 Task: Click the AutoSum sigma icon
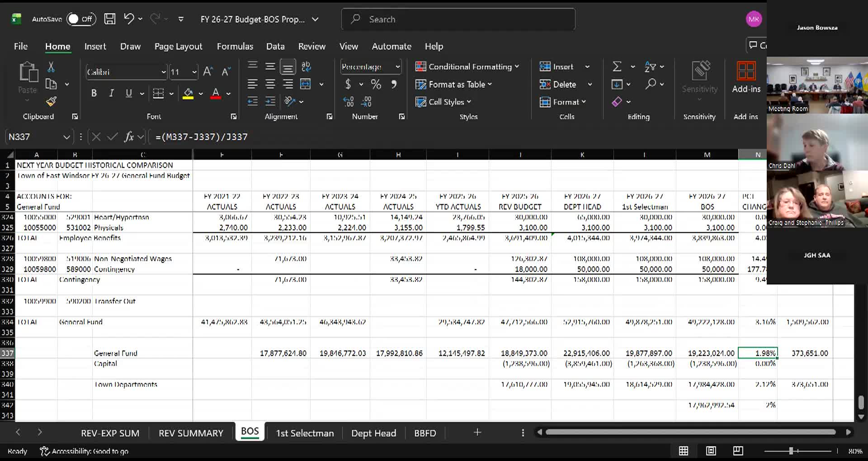(x=617, y=66)
